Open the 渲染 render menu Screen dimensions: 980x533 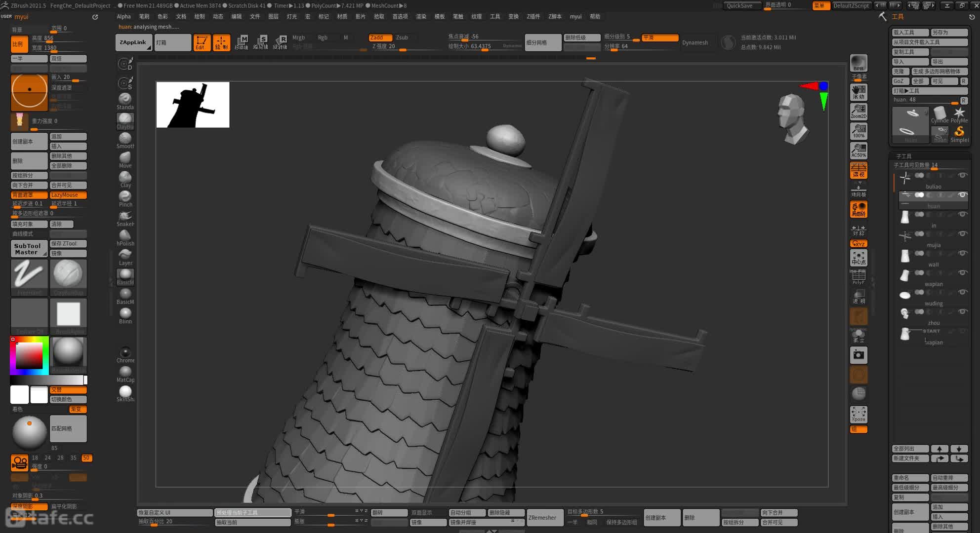[x=421, y=16]
